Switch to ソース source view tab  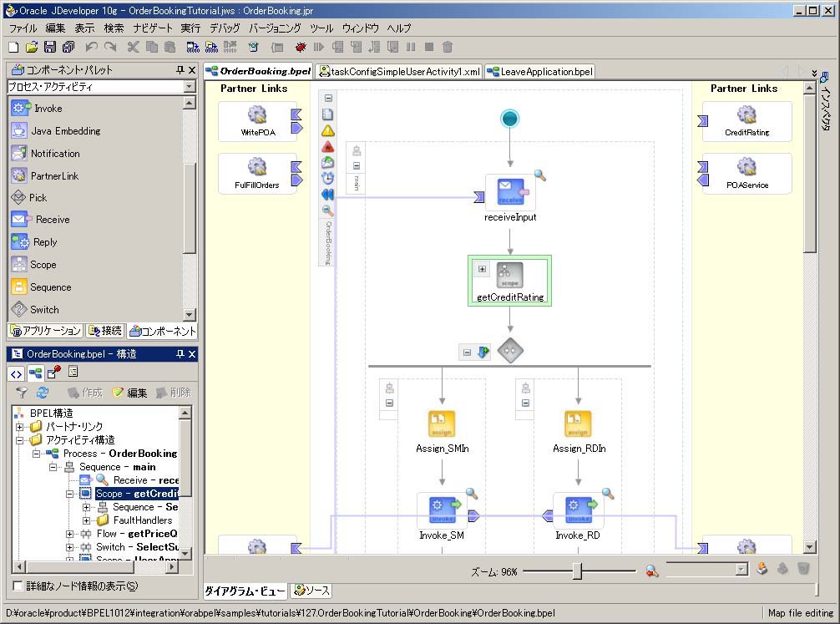click(311, 591)
